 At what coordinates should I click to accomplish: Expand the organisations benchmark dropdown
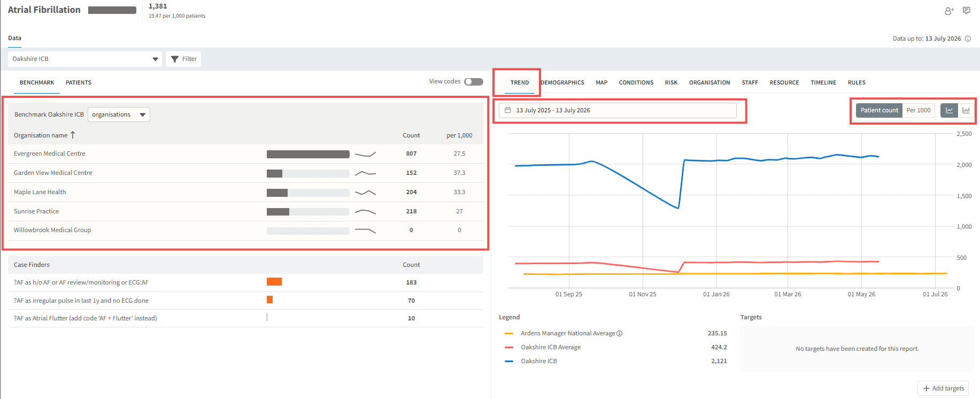click(119, 114)
